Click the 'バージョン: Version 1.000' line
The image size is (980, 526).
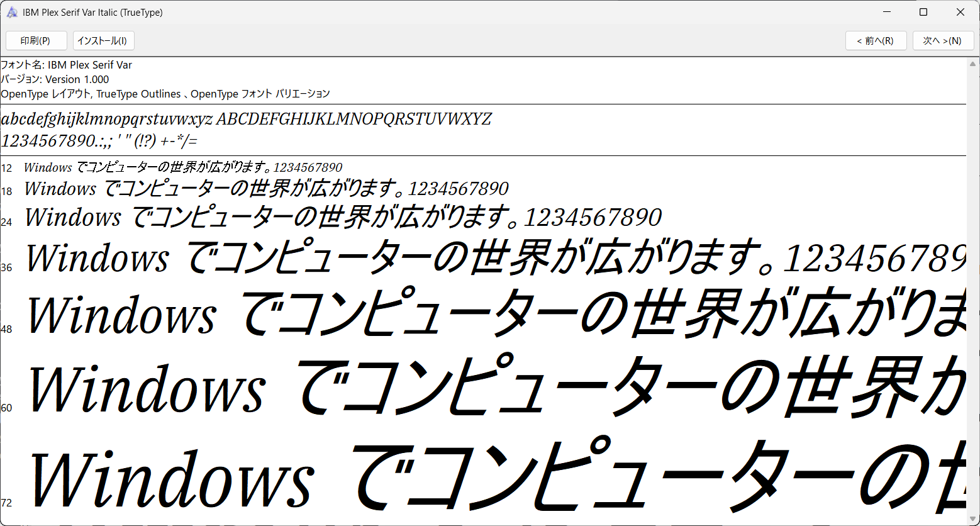pyautogui.click(x=55, y=79)
